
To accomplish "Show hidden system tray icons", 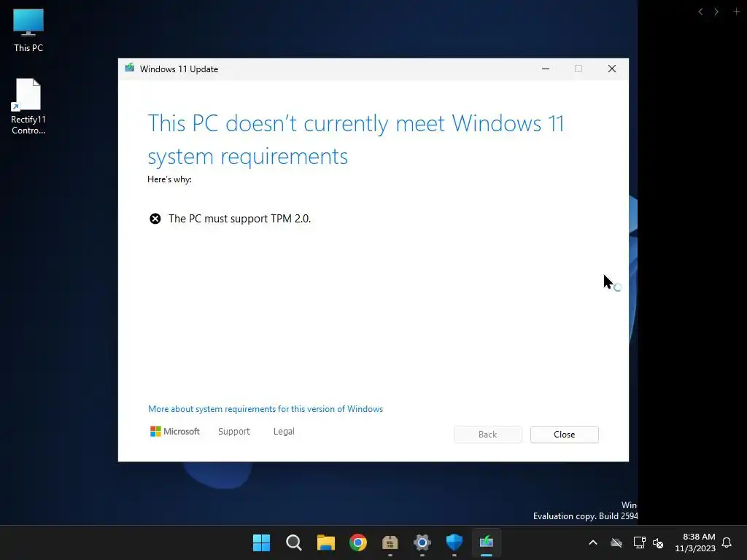I will [593, 542].
